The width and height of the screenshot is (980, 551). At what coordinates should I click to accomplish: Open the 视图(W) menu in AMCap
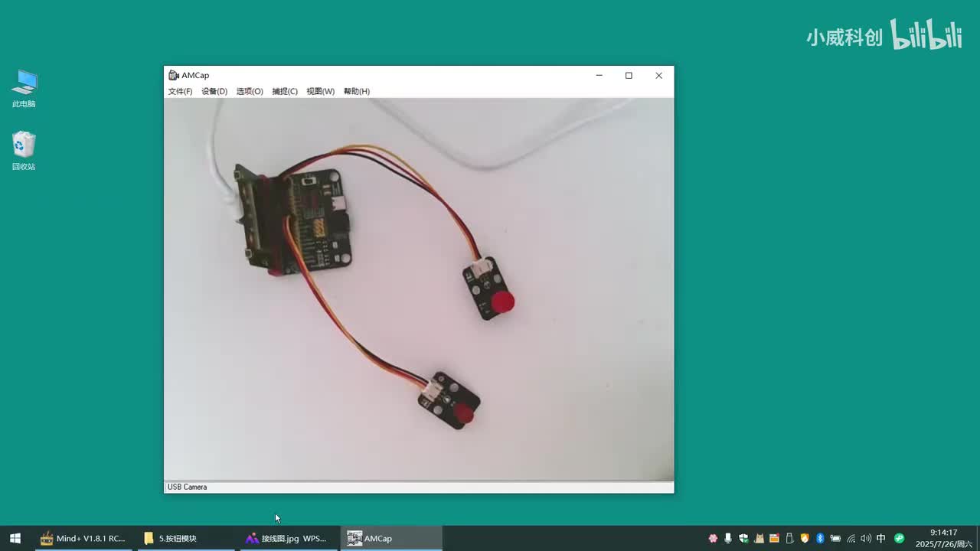pos(321,91)
